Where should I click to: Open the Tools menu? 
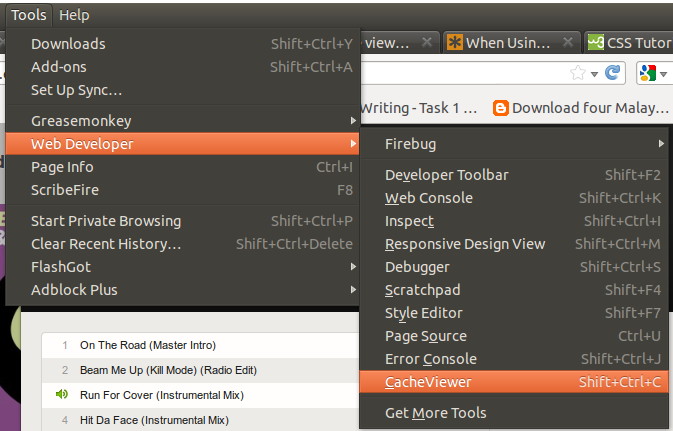[x=29, y=15]
